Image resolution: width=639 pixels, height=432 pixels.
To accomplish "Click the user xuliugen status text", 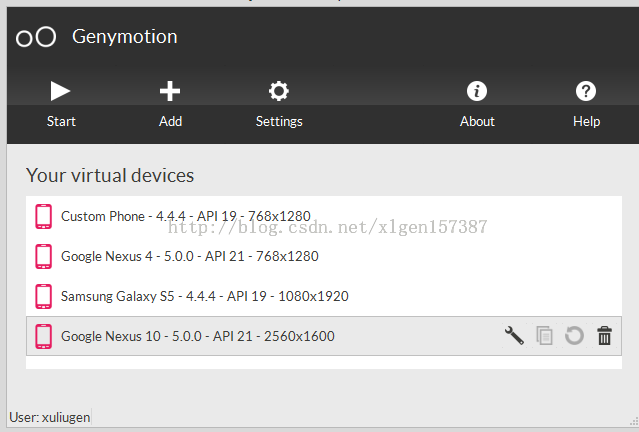I will click(x=50, y=417).
